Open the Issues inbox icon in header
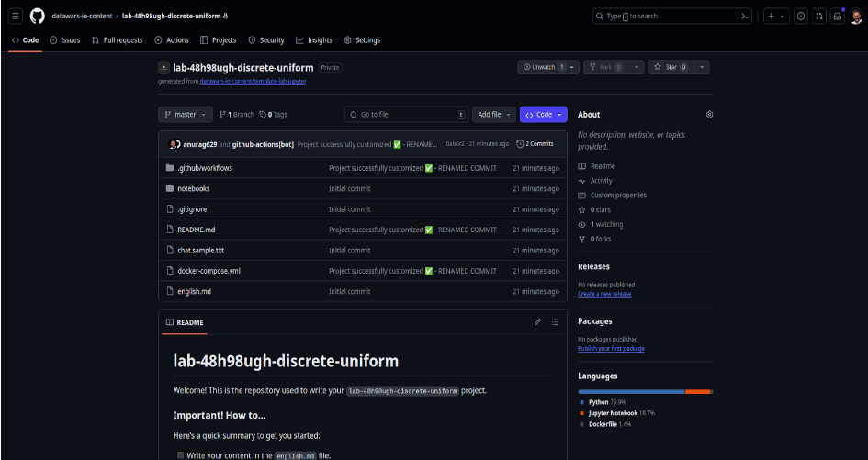Screen dimensions: 868x460 point(801,16)
